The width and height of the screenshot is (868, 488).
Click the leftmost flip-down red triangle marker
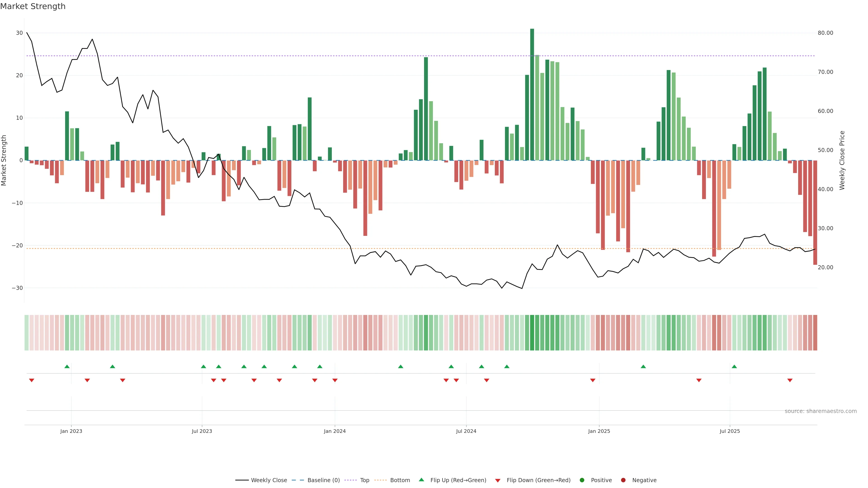click(32, 380)
